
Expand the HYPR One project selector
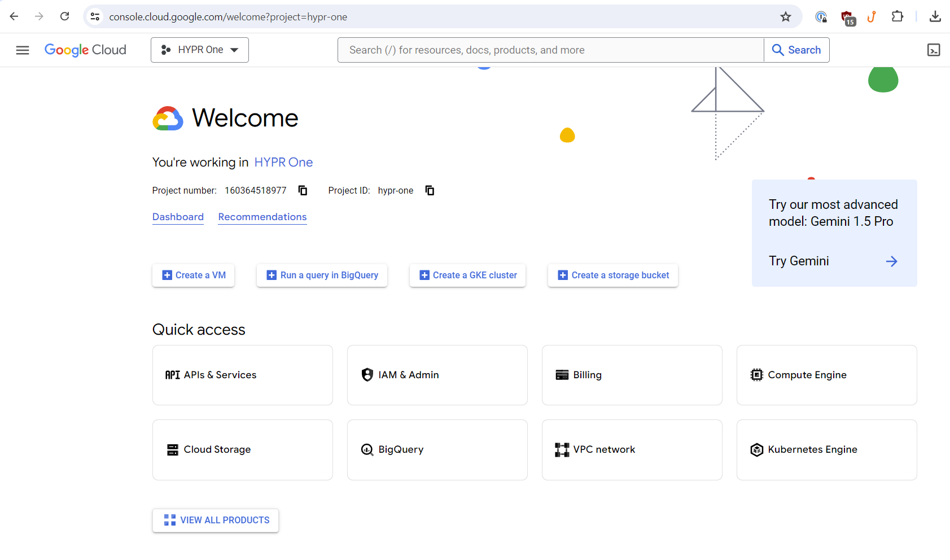(x=200, y=50)
